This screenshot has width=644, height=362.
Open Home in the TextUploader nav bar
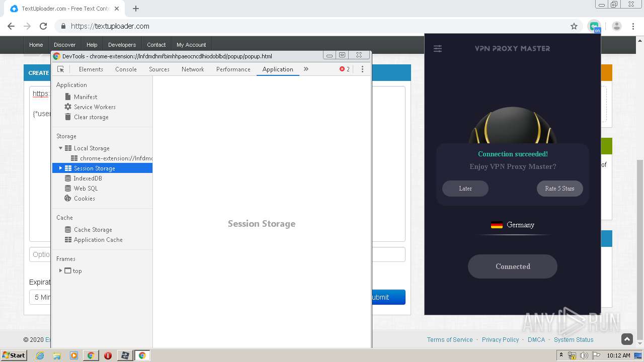click(36, 45)
